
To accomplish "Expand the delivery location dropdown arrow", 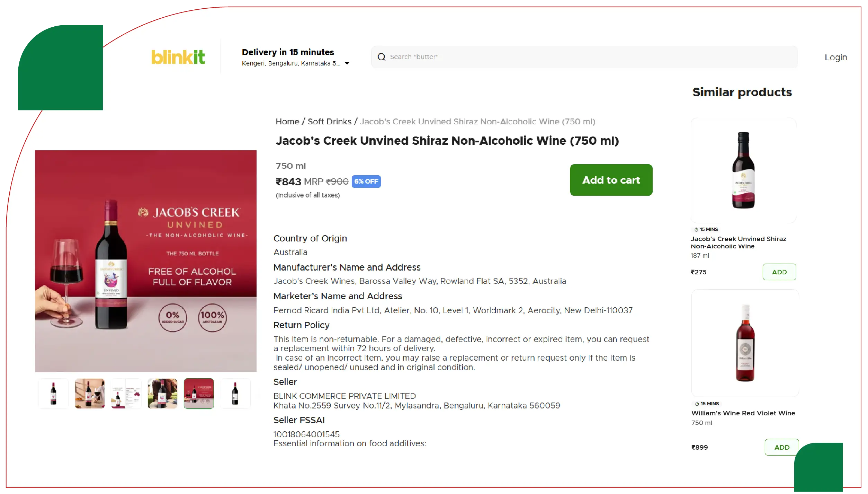I will point(347,63).
